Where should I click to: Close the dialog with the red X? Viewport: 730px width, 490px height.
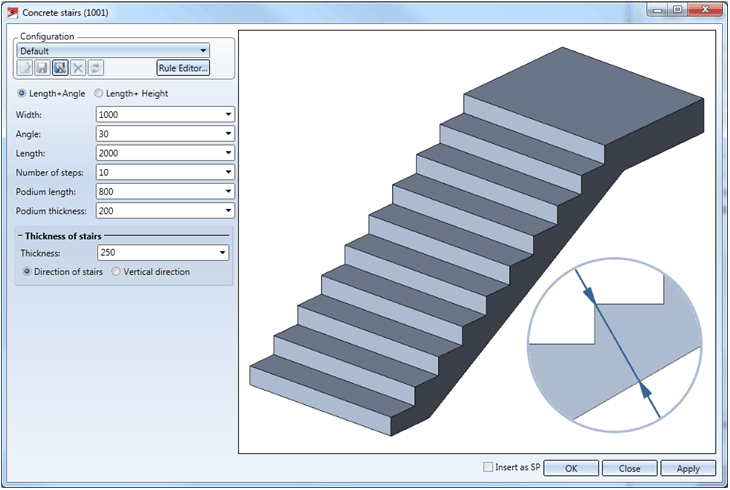[x=705, y=10]
